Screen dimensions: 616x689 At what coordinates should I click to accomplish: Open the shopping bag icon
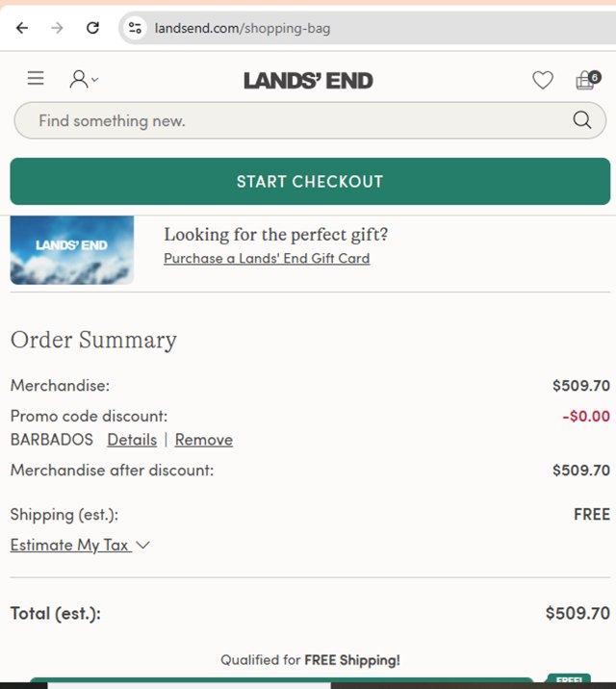point(586,80)
